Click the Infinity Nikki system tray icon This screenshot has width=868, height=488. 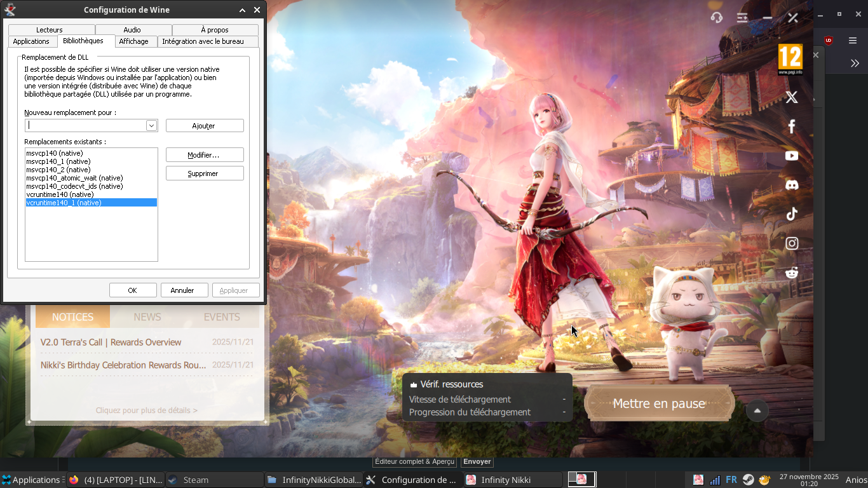pyautogui.click(x=698, y=480)
